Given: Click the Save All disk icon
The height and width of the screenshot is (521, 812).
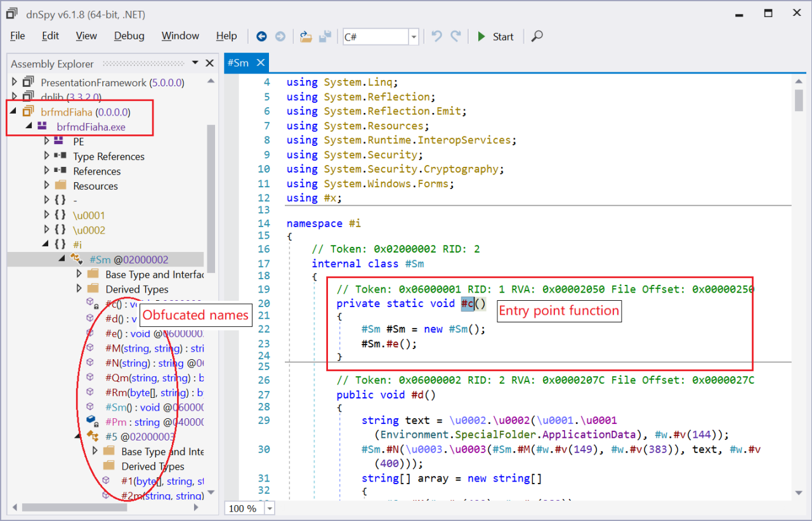Looking at the screenshot, I should pyautogui.click(x=325, y=37).
